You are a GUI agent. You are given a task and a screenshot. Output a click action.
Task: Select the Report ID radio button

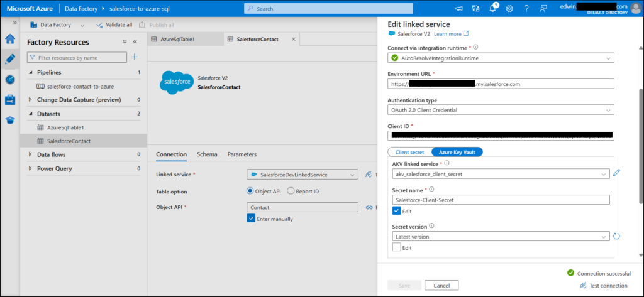[x=291, y=191]
